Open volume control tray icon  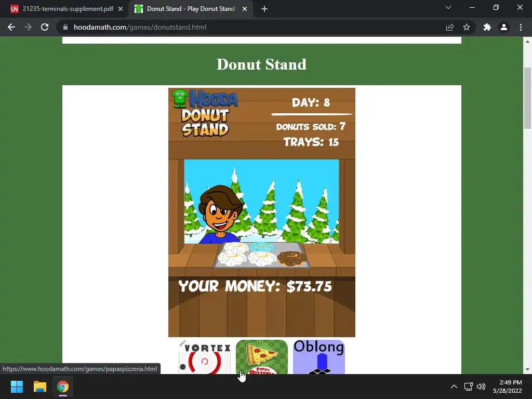(481, 387)
